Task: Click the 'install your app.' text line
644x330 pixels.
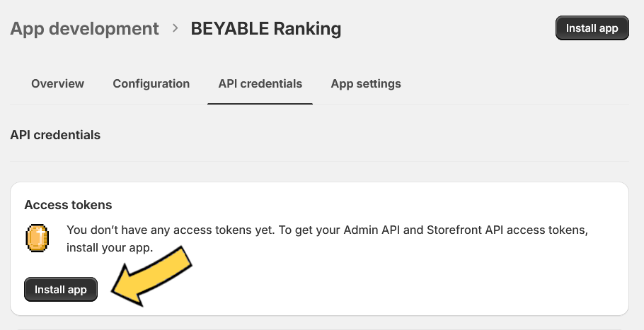Action: pyautogui.click(x=110, y=248)
